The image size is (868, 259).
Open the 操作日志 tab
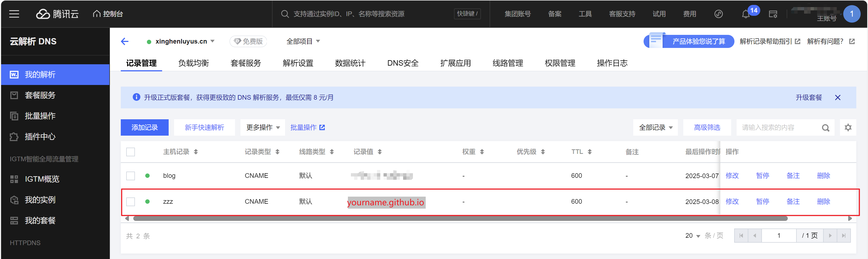coord(612,63)
